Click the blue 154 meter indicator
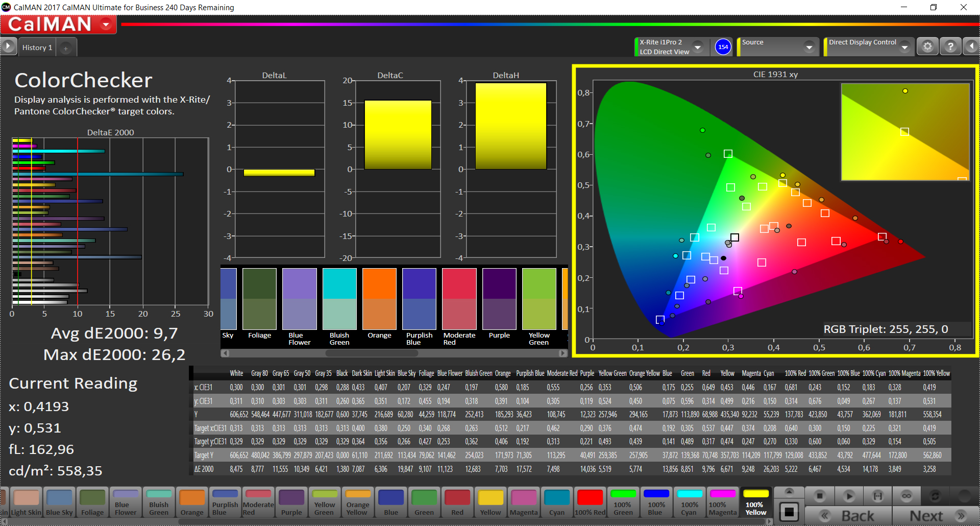The width and height of the screenshot is (980, 526). [723, 47]
